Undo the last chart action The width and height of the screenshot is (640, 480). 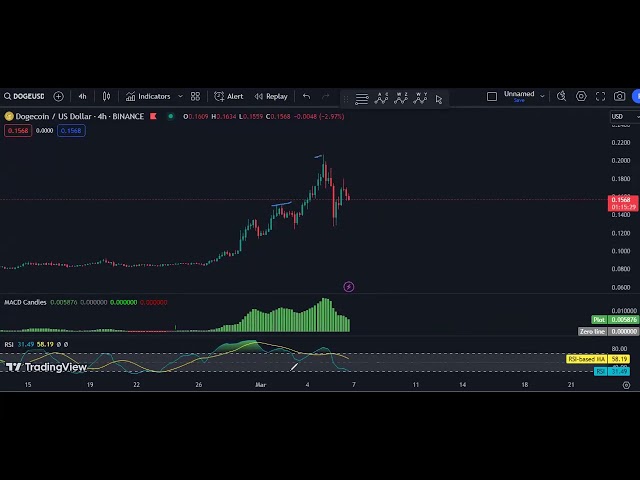[x=306, y=97]
